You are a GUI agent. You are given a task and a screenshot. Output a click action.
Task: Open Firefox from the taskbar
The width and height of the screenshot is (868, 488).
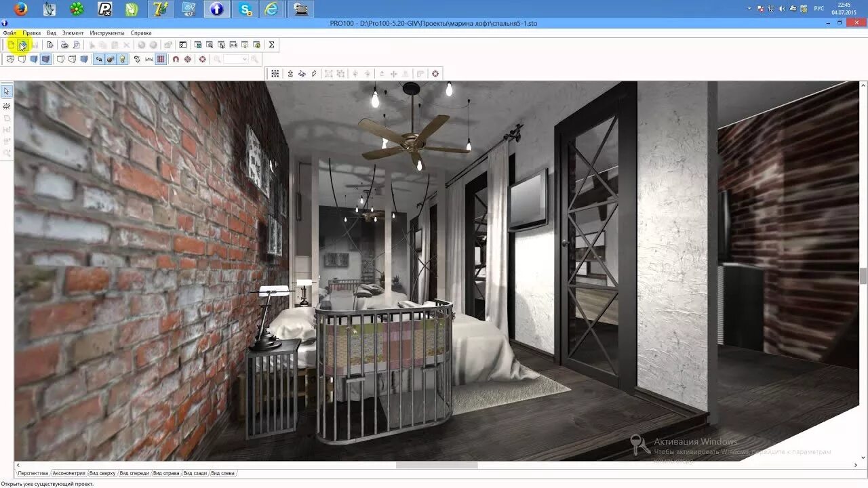[21, 9]
